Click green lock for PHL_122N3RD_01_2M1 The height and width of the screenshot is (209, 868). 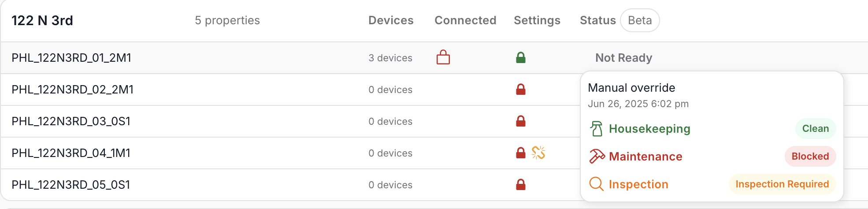pyautogui.click(x=521, y=58)
